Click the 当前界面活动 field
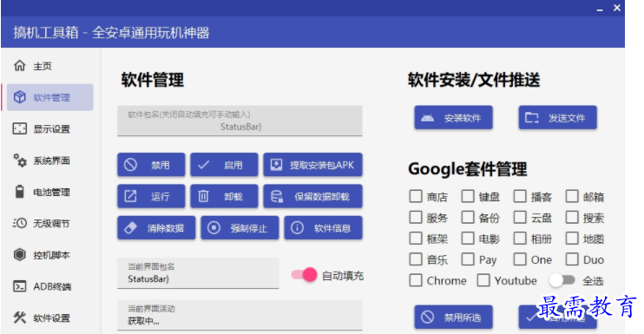This screenshot has width=644, height=334. click(x=240, y=315)
